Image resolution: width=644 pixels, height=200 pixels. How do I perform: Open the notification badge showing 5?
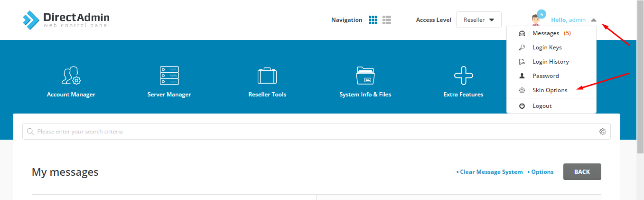(541, 14)
